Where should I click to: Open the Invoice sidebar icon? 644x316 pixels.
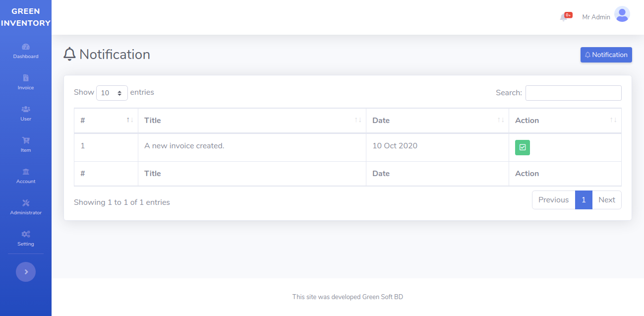pyautogui.click(x=26, y=78)
